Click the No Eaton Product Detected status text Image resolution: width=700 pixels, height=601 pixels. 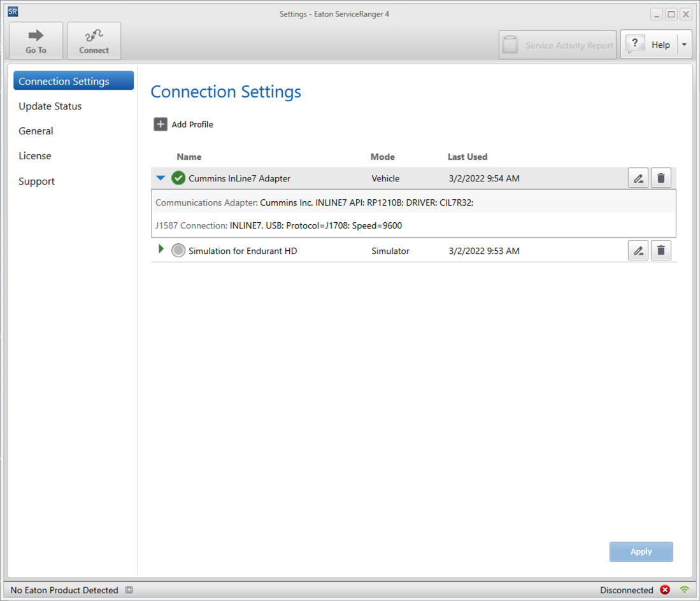pos(64,590)
